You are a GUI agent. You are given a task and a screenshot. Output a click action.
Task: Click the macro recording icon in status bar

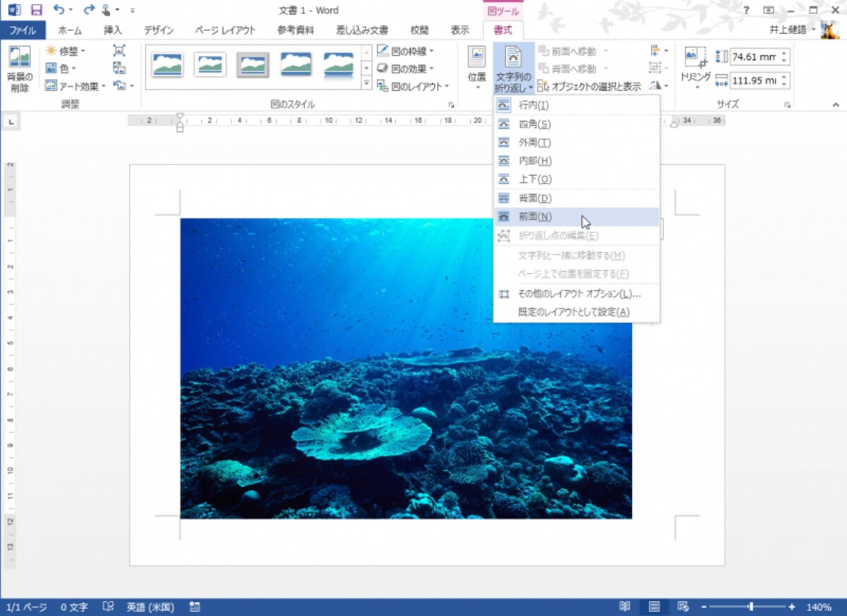point(195,607)
